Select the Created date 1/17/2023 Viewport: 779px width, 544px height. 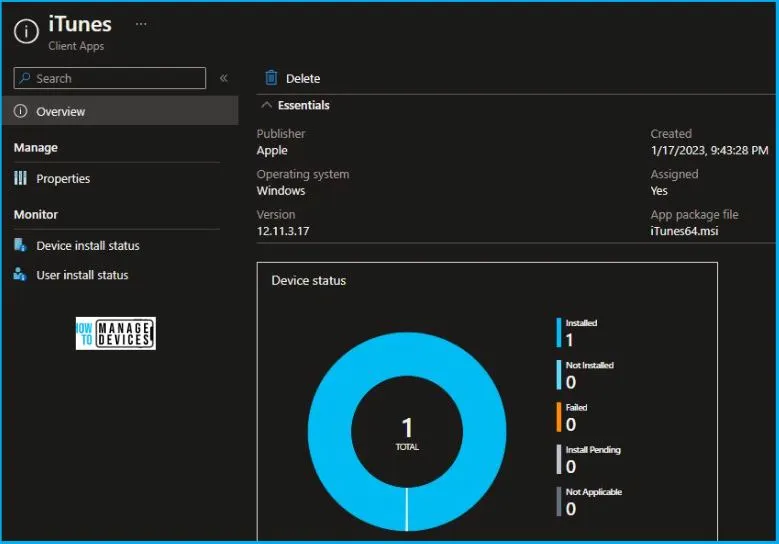709,150
